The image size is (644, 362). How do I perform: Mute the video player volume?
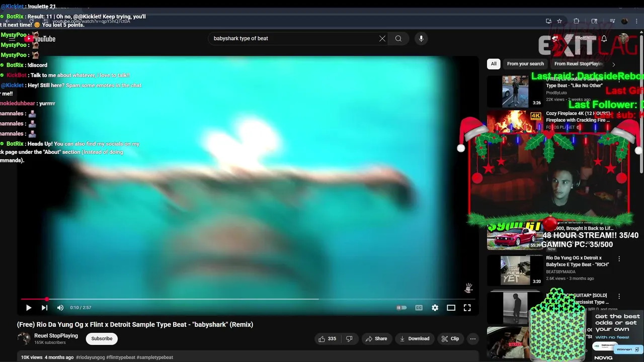tap(60, 308)
